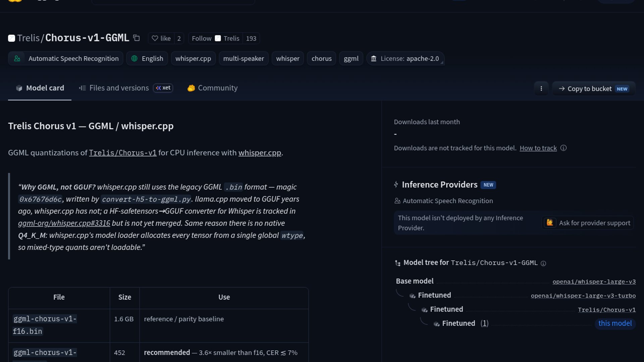Screen dimensions: 644x362
Task: Click the Size column header
Action: point(125,297)
